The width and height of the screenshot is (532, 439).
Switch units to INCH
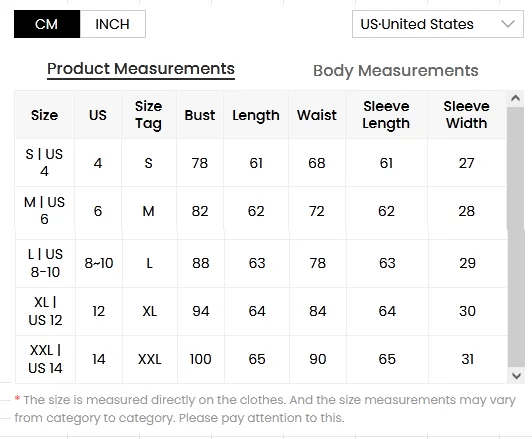tap(113, 24)
